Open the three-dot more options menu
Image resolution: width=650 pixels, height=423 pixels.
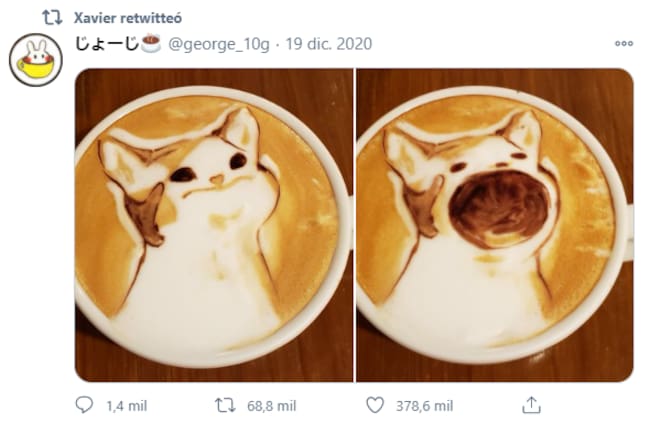tap(624, 44)
